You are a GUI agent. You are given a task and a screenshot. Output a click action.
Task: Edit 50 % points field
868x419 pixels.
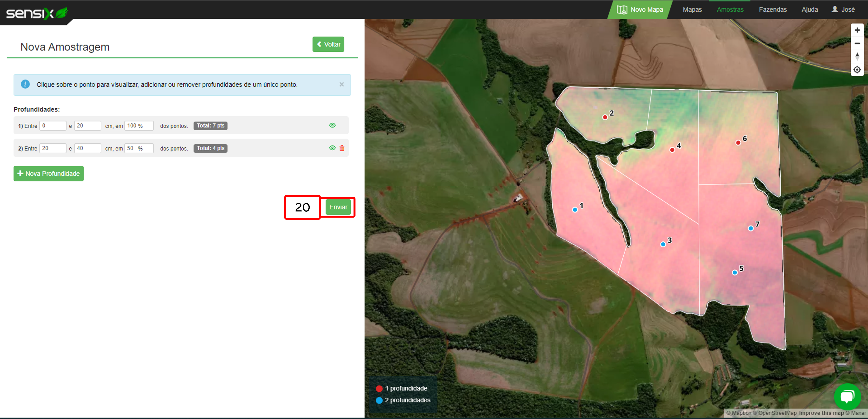click(x=139, y=148)
